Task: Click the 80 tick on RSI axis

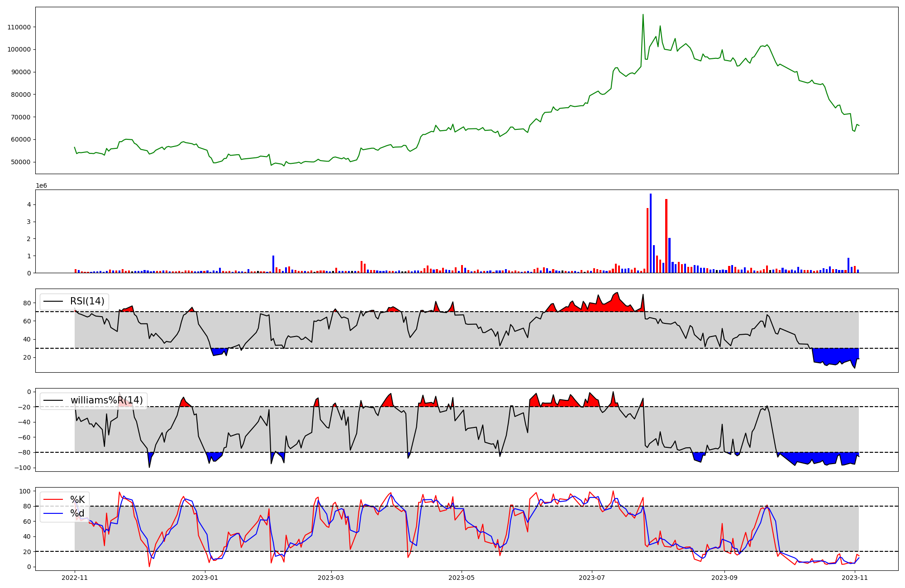Action: tap(28, 303)
